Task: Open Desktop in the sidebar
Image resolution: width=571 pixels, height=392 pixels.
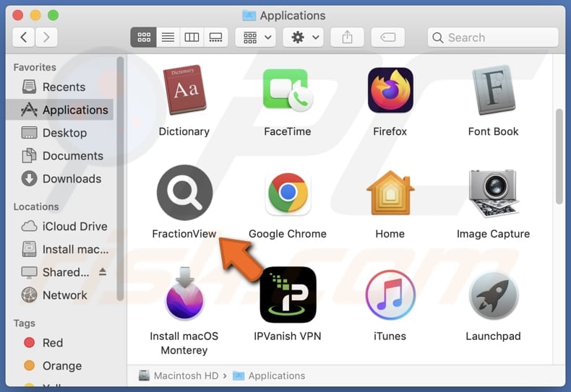Action: [59, 133]
